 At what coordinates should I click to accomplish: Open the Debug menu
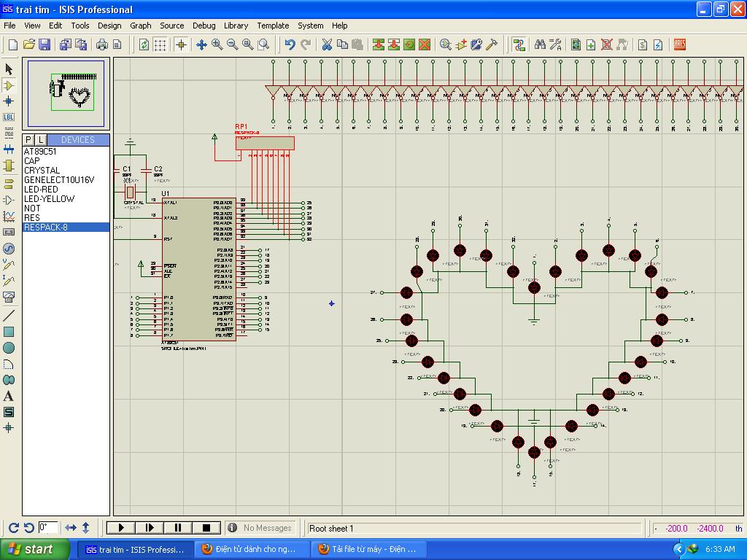coord(204,26)
